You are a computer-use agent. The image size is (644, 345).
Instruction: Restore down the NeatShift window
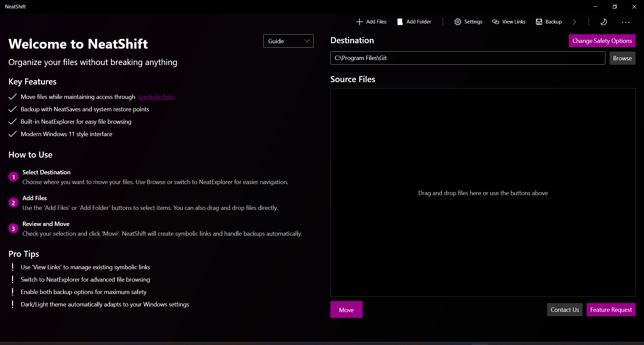615,7
